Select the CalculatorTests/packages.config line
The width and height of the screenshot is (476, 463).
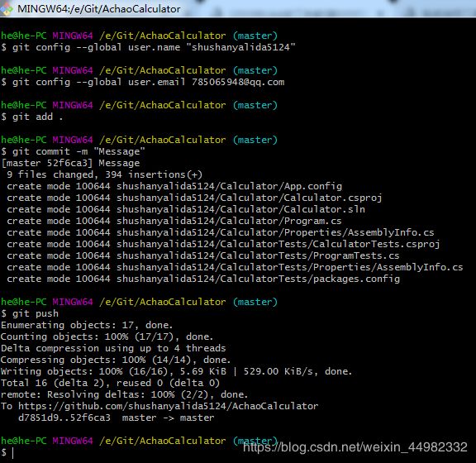[203, 279]
